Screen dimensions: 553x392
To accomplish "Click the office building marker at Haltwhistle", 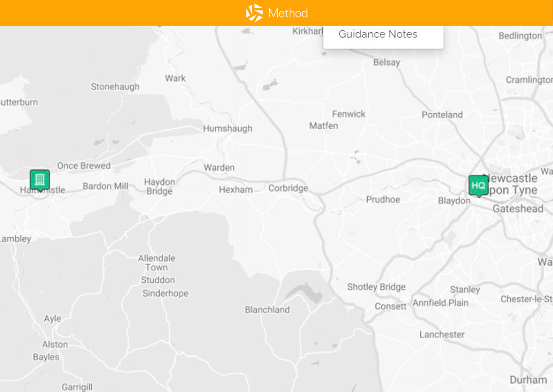I will (x=40, y=179).
